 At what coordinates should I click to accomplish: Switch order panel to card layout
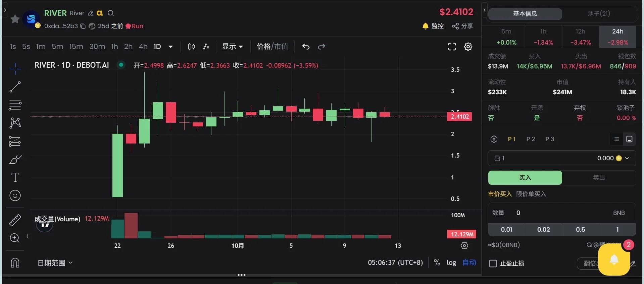tap(630, 139)
